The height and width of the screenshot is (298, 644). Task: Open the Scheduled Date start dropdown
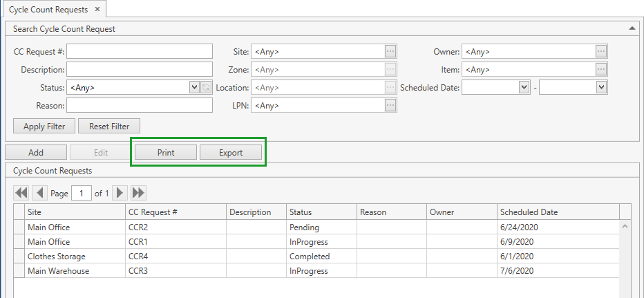click(x=524, y=87)
